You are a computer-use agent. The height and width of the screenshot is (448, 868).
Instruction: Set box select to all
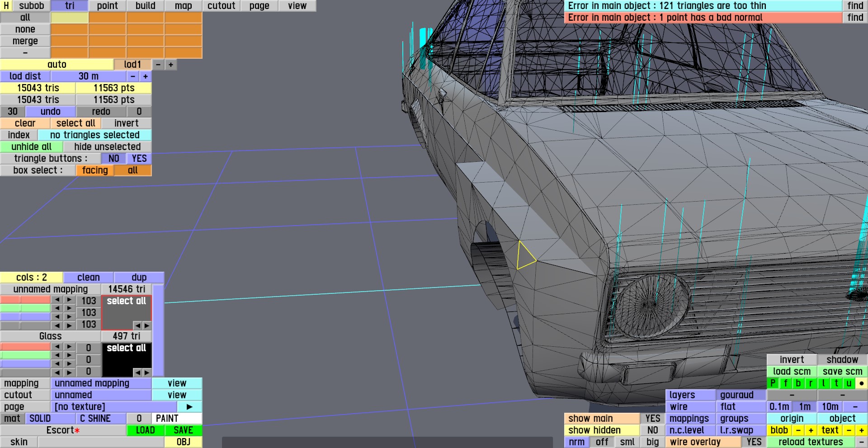[x=133, y=170]
